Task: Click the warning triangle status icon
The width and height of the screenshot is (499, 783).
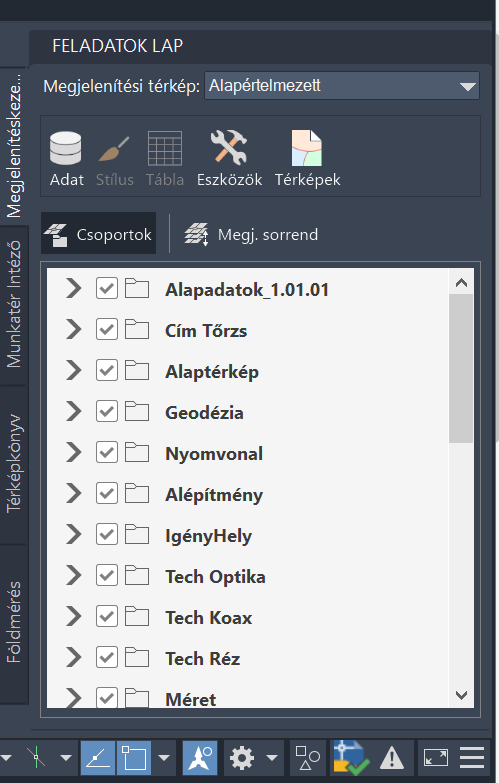Action: pos(392,758)
